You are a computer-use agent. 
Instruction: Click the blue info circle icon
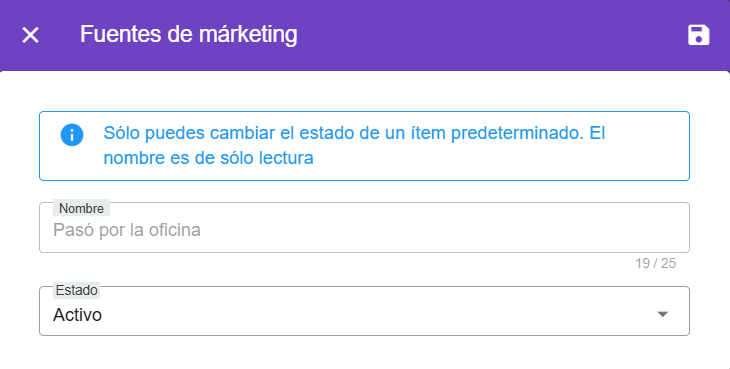(x=72, y=135)
